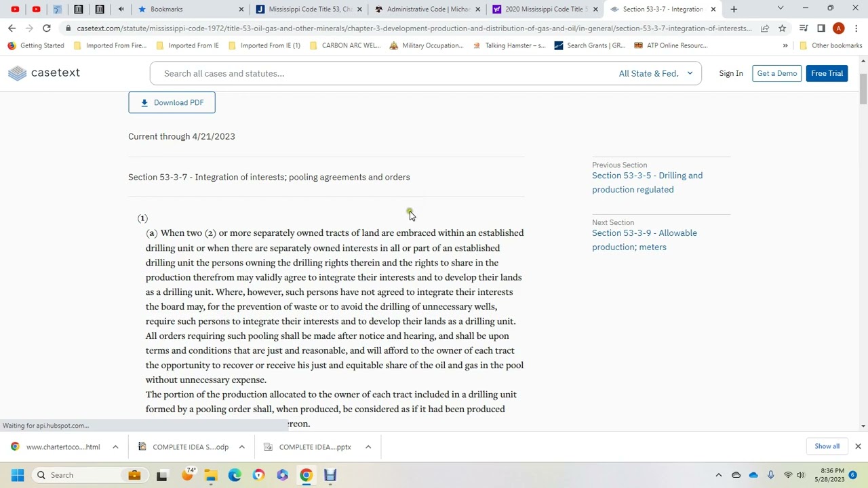Image resolution: width=868 pixels, height=488 pixels.
Task: Open the tab search dropdown arrow
Action: point(780,8)
